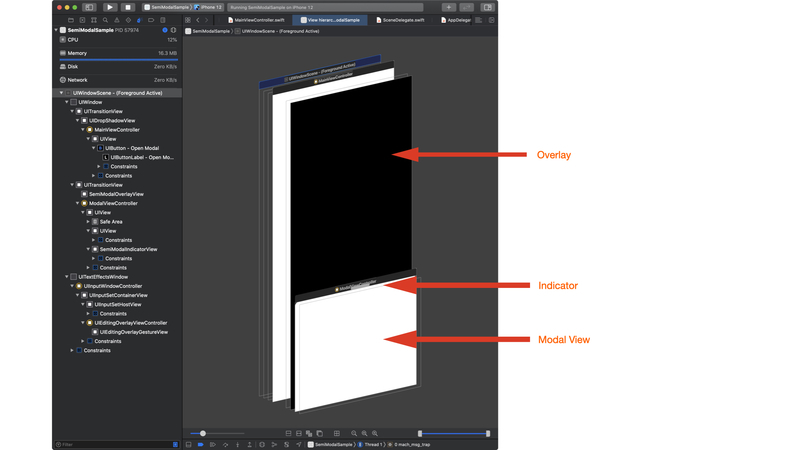This screenshot has height=450, width=800.
Task: Select the Network gauge row
Action: [x=118, y=80]
